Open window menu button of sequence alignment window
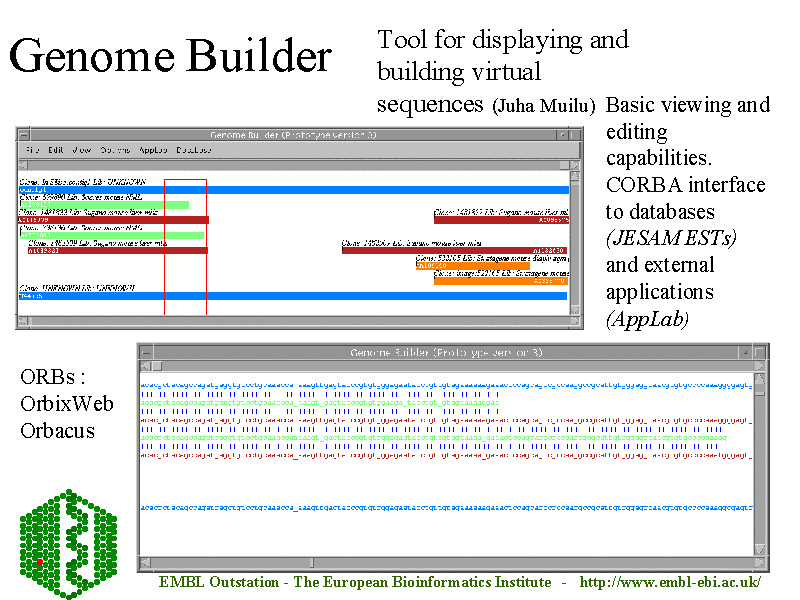Image resolution: width=800 pixels, height=600 pixels. (147, 352)
